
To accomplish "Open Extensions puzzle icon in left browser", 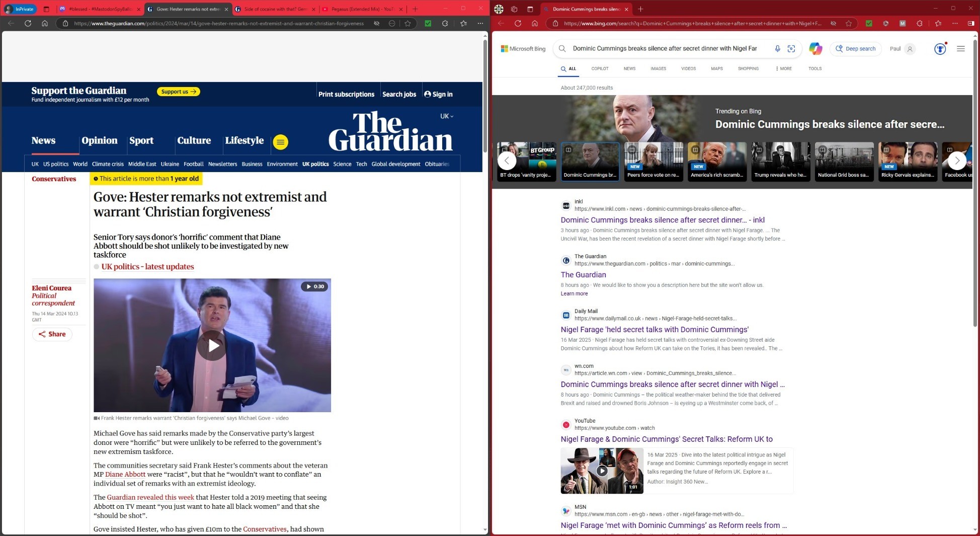I will coord(445,23).
